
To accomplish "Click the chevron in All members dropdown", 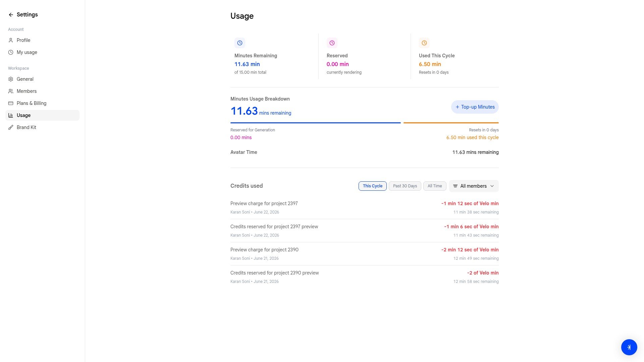I will click(x=492, y=186).
